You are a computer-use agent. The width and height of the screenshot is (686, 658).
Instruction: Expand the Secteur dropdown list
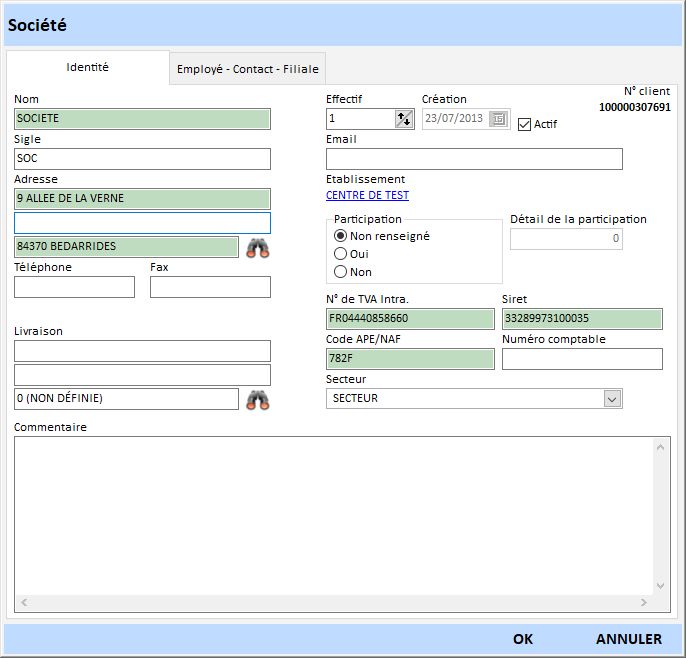pos(612,399)
